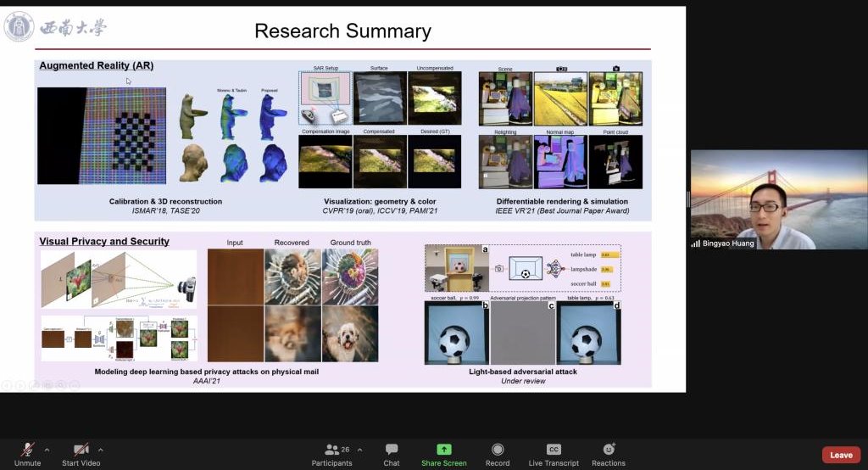Click the green Share Screen icon
Screen dimensions: 868x470
point(443,449)
